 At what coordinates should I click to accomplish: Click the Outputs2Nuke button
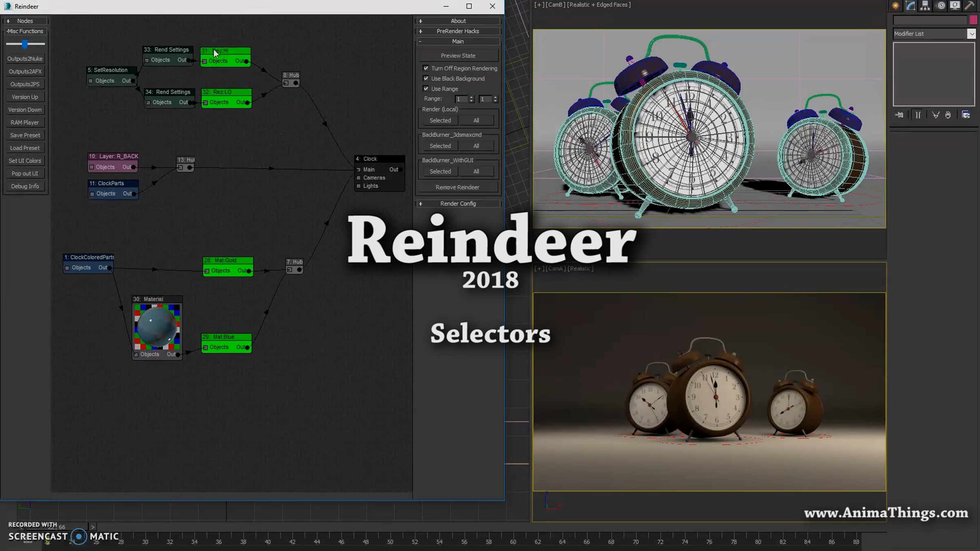[25, 59]
